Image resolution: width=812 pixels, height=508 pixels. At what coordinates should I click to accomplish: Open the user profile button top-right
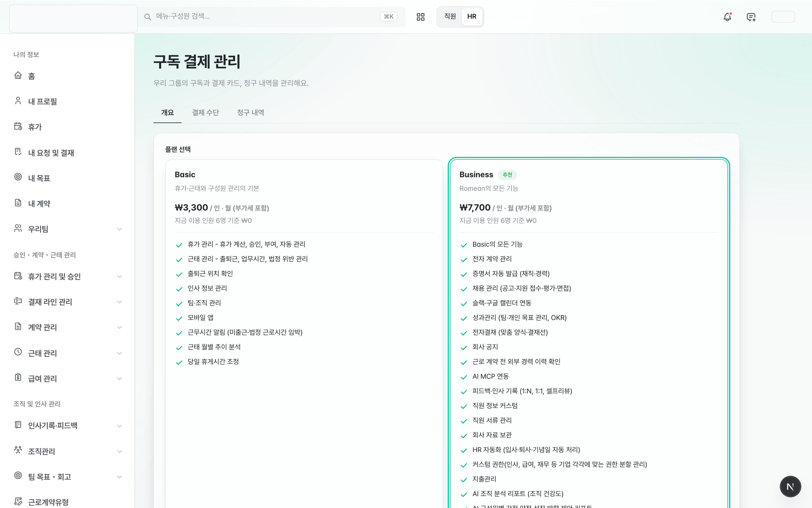click(783, 17)
